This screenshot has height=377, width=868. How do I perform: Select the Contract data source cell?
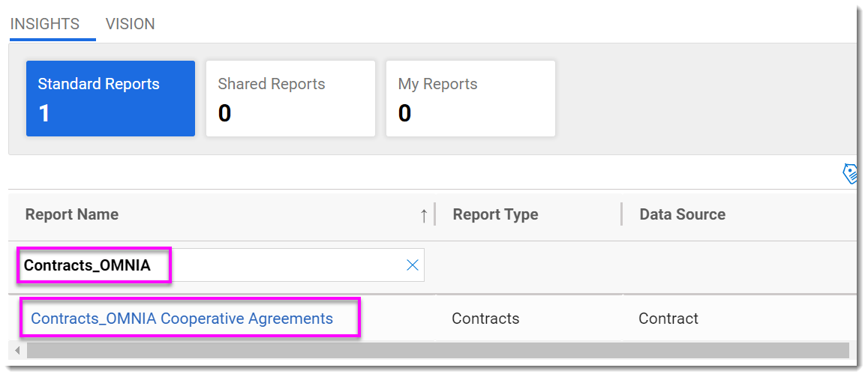click(x=668, y=319)
